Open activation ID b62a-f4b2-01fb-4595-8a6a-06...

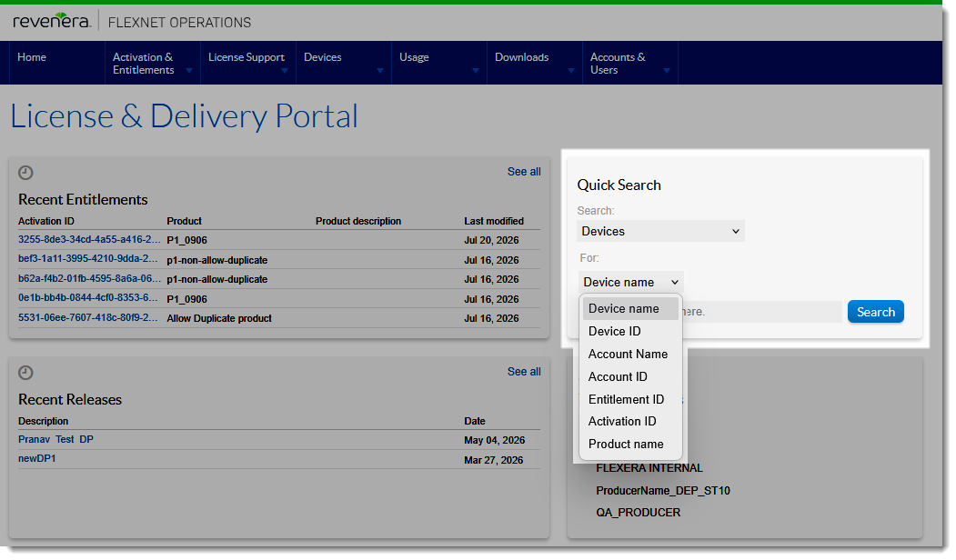[x=89, y=278]
